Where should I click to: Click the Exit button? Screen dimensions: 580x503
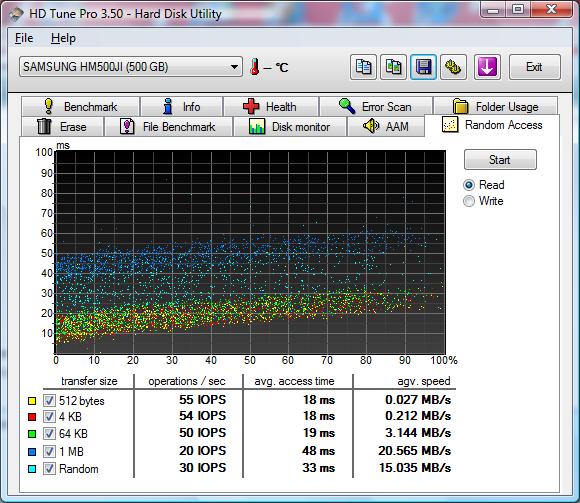pos(535,67)
